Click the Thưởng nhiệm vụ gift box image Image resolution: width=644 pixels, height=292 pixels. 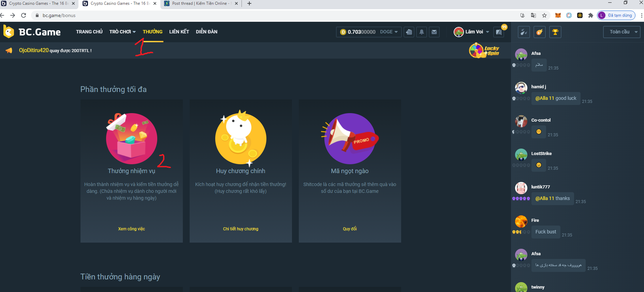[x=132, y=138]
